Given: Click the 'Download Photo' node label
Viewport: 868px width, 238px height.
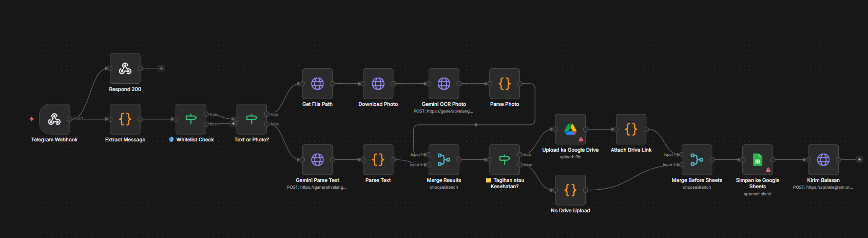Looking at the screenshot, I should click(x=378, y=104).
